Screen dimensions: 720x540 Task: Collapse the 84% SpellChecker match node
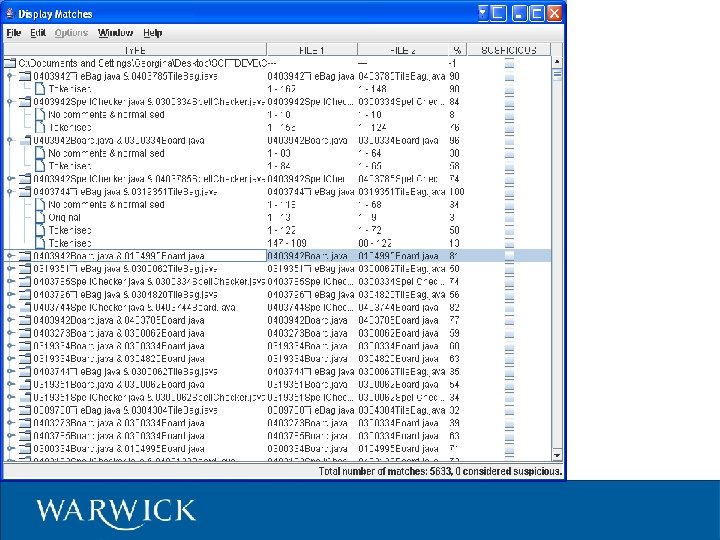10,101
